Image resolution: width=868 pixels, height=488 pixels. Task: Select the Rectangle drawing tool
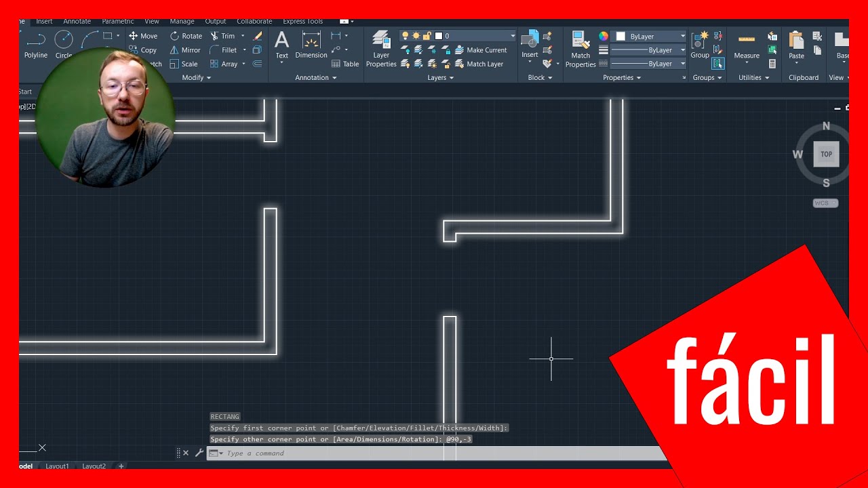pos(108,36)
